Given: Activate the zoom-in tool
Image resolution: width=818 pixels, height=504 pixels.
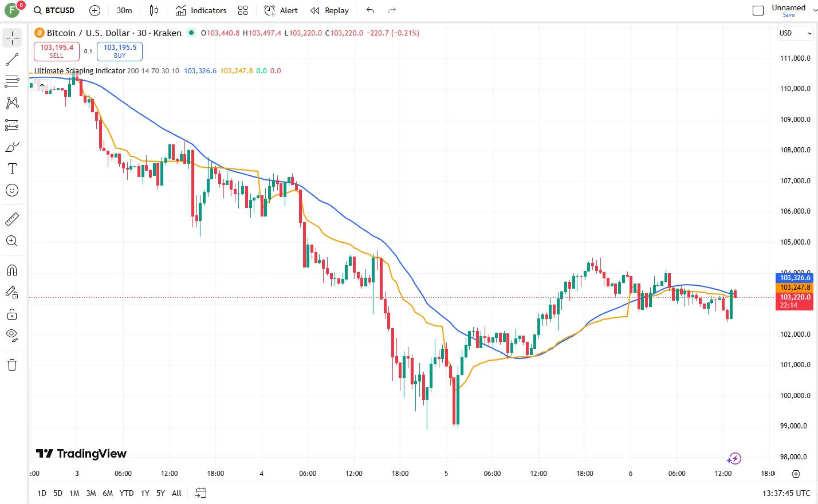Looking at the screenshot, I should 12,241.
